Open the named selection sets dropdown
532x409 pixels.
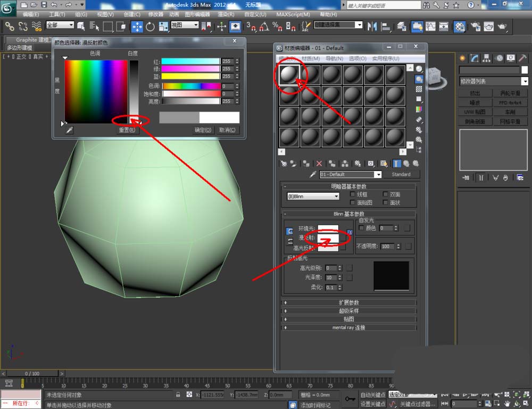click(338, 25)
